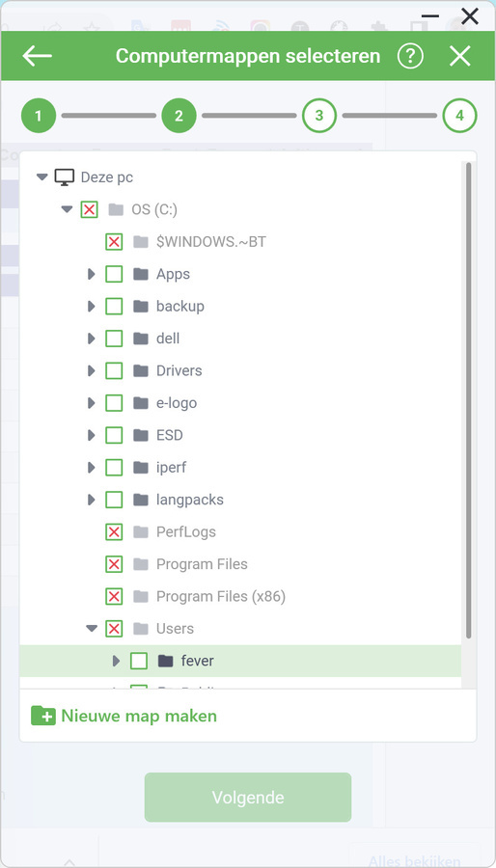Expand the dell folder tree node
Viewport: 496px width, 868px height.
pos(92,339)
